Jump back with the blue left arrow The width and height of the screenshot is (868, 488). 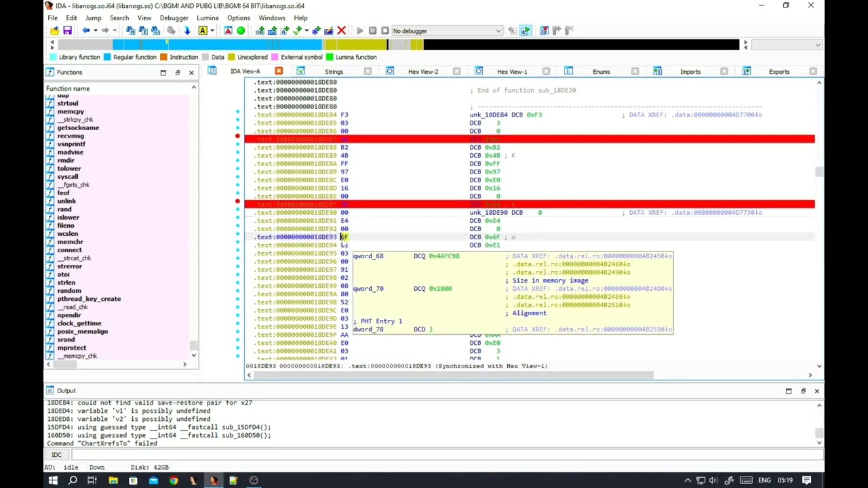point(85,30)
